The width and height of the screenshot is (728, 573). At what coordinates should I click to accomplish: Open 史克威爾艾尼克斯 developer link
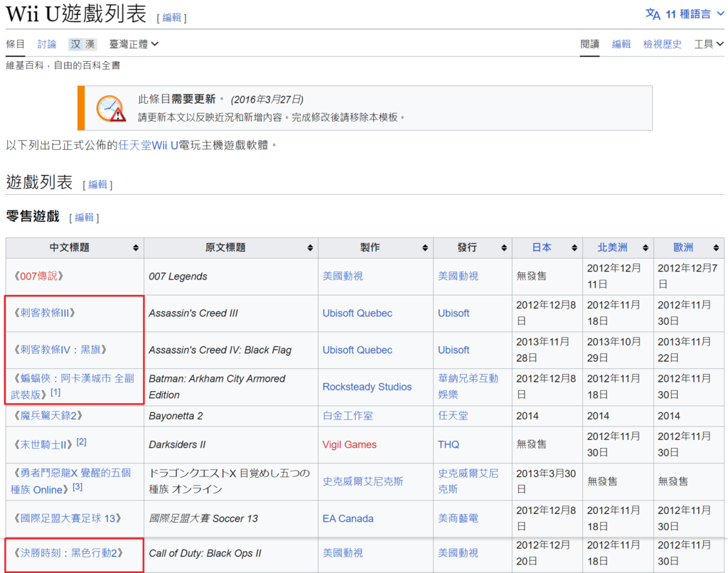(363, 481)
